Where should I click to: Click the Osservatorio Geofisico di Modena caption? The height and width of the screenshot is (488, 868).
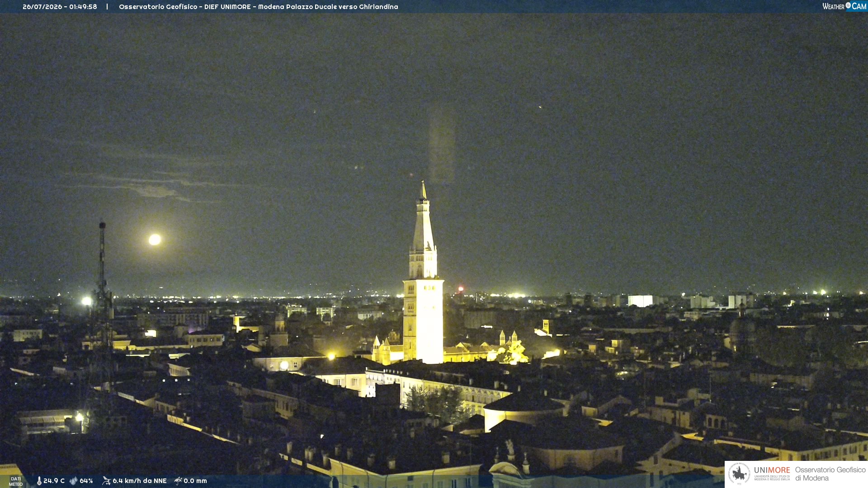point(830,474)
